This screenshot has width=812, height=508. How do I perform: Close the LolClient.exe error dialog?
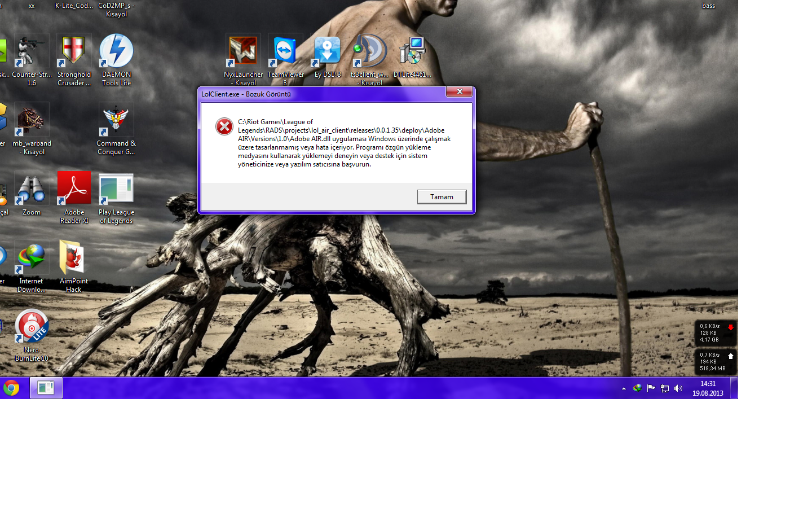459,91
